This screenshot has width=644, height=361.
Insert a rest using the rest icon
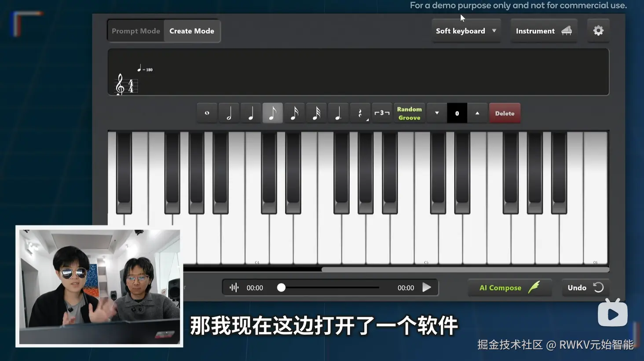[360, 113]
